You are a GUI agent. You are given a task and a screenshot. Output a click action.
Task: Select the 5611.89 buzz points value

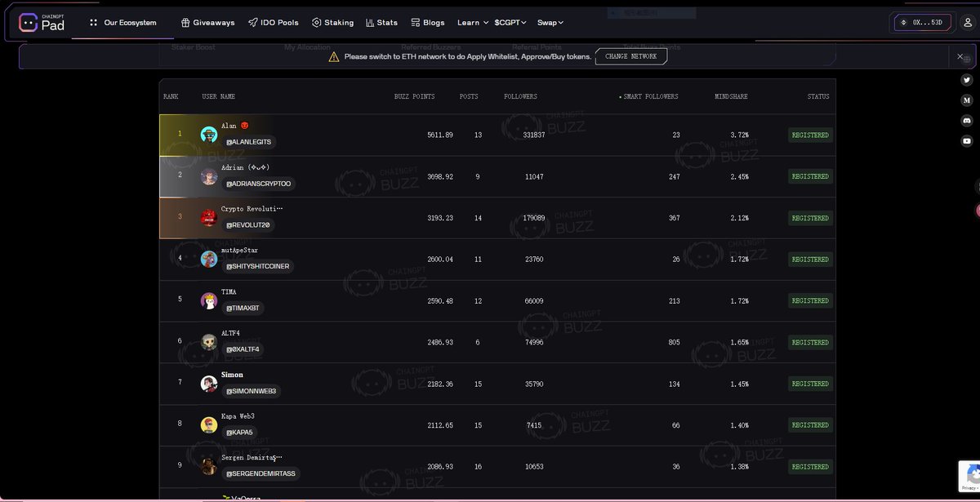439,135
